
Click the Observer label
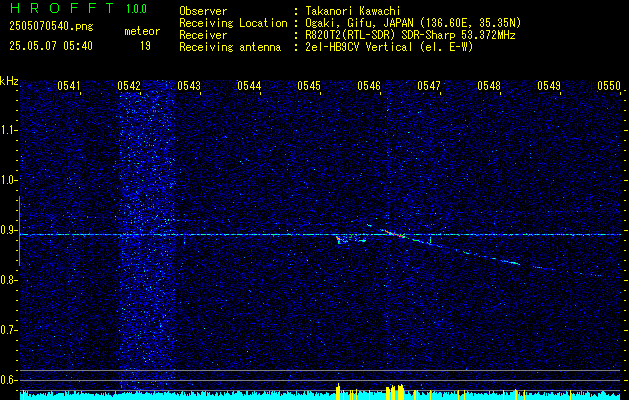203,11
